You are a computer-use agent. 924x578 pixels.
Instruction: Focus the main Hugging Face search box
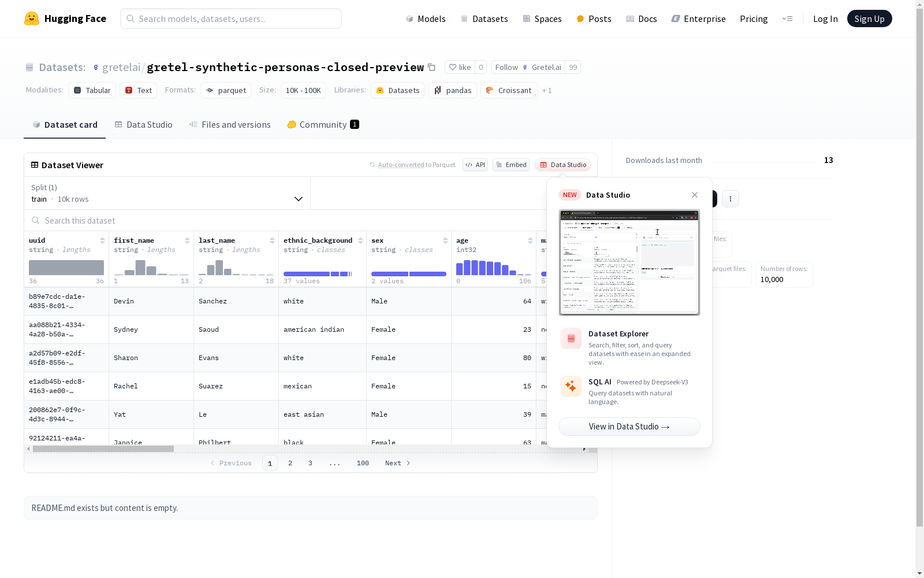tap(231, 18)
